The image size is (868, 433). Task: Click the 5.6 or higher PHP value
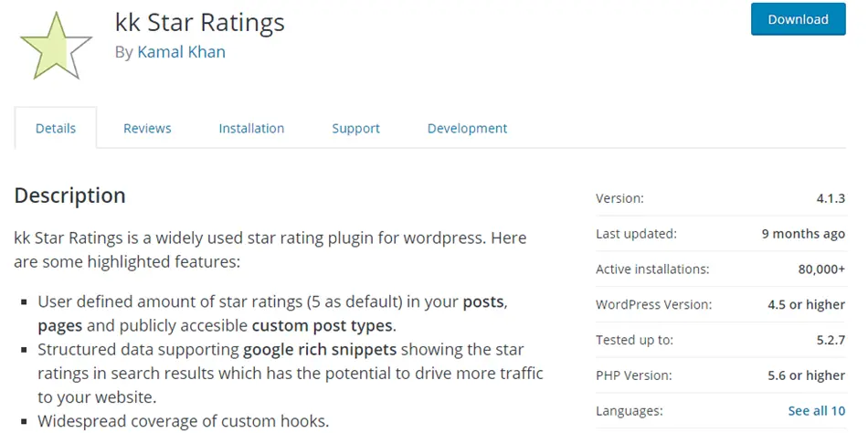(806, 375)
